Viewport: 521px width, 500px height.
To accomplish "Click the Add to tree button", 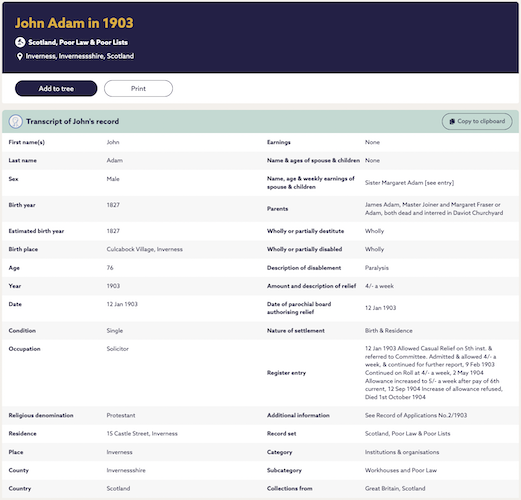I will [x=56, y=88].
